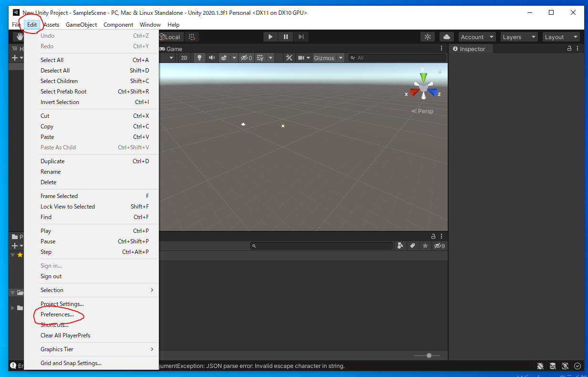588x377 pixels.
Task: Open the GameObject menu
Action: pos(81,25)
